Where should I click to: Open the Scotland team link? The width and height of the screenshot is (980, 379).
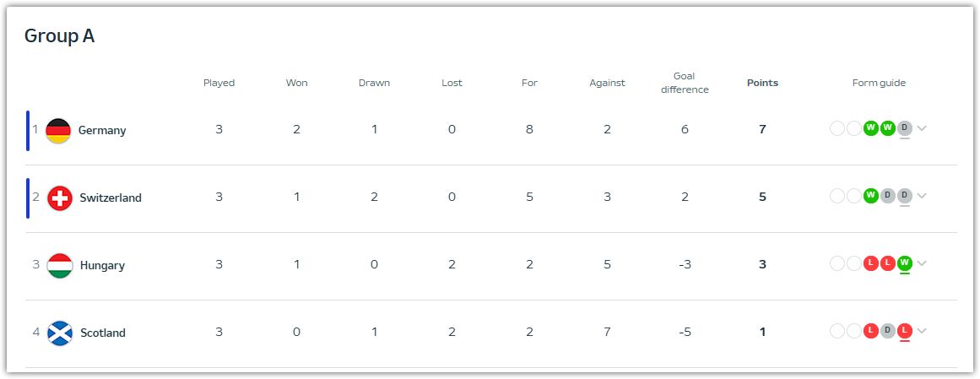pyautogui.click(x=103, y=333)
